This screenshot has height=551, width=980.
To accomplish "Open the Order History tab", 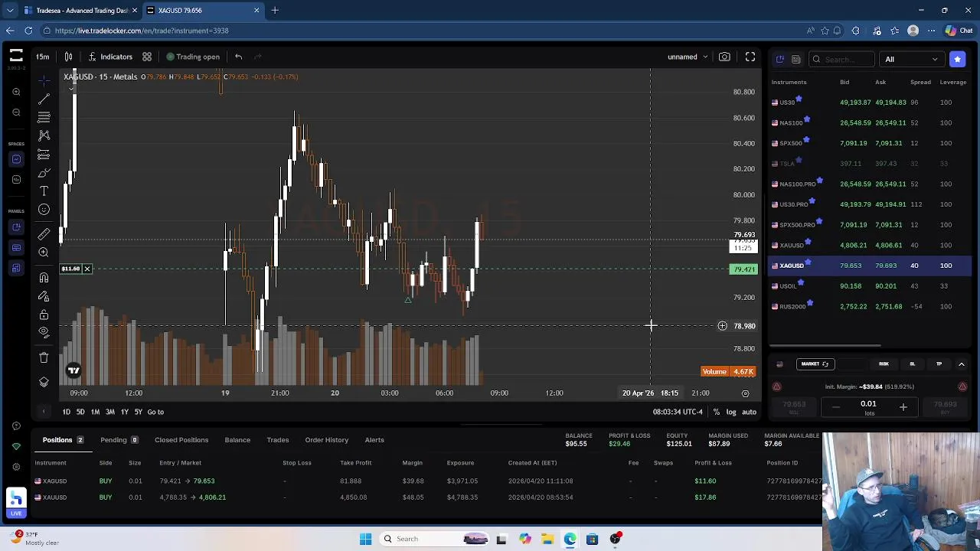I will point(326,440).
